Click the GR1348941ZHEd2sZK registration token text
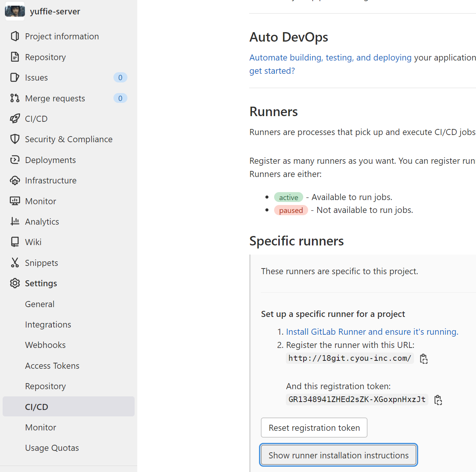 coord(357,399)
